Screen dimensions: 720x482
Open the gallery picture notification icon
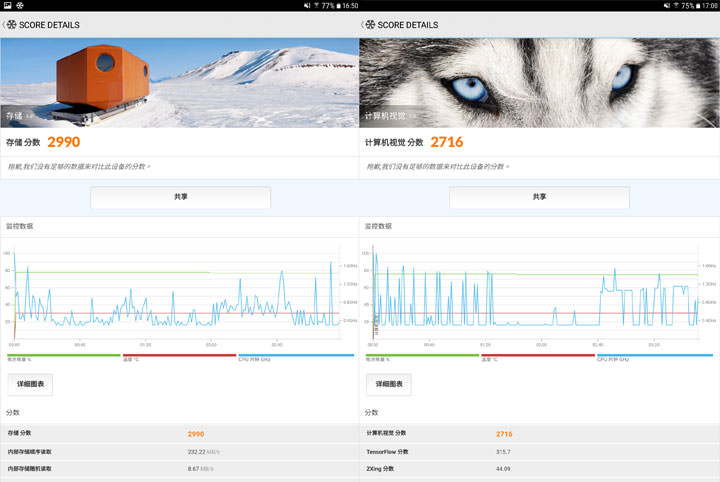8,6
